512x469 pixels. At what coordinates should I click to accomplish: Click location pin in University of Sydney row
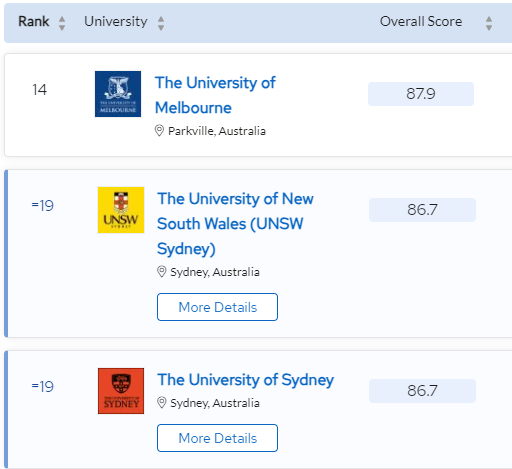161,402
